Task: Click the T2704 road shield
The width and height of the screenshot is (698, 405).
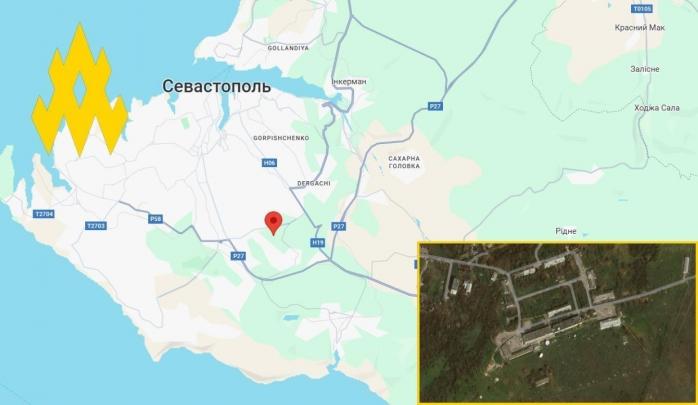Action: 44,214
